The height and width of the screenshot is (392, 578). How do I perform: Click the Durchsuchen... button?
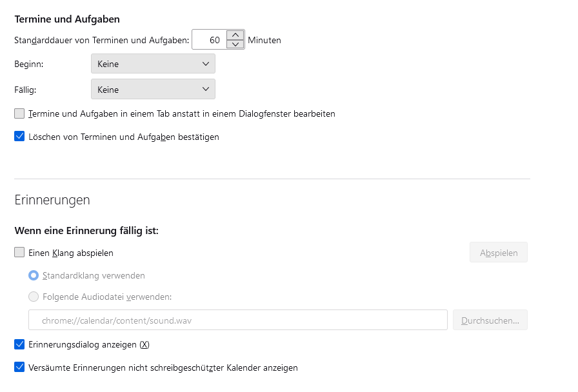[x=490, y=320]
